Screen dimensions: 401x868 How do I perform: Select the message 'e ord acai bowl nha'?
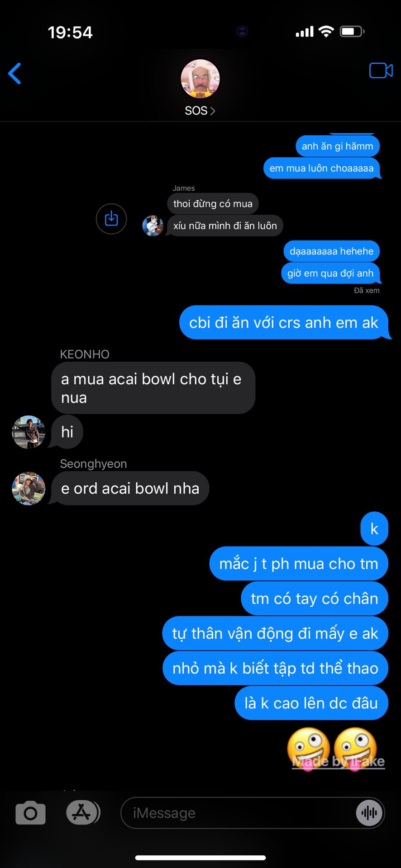pyautogui.click(x=130, y=488)
